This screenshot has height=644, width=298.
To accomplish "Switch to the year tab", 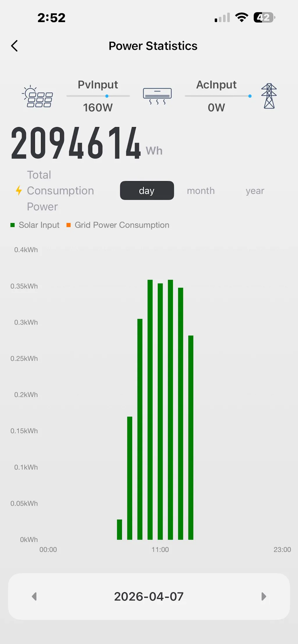I will [x=255, y=191].
